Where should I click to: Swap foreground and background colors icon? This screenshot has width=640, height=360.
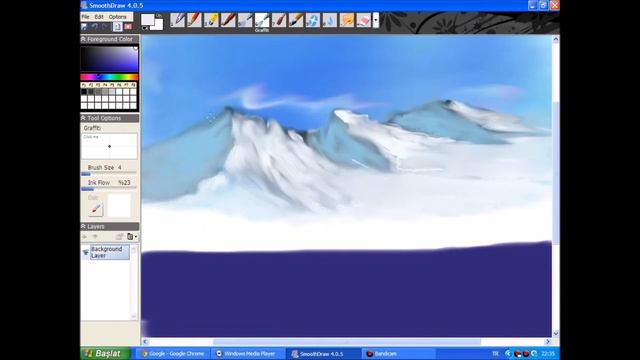pyautogui.click(x=159, y=16)
